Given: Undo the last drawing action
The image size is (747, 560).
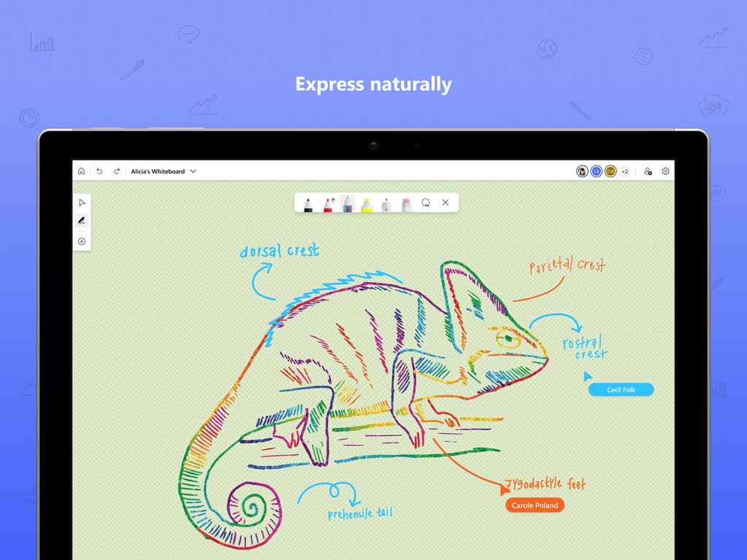Looking at the screenshot, I should [98, 171].
